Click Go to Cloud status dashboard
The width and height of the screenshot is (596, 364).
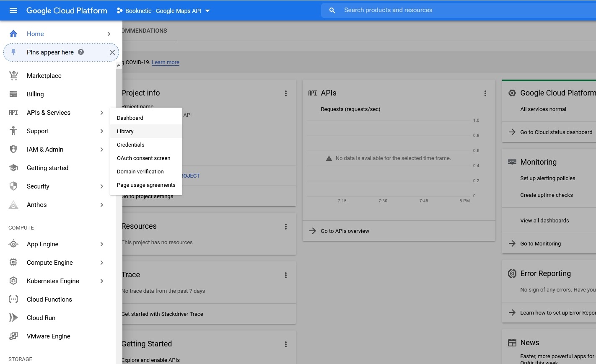coord(556,132)
